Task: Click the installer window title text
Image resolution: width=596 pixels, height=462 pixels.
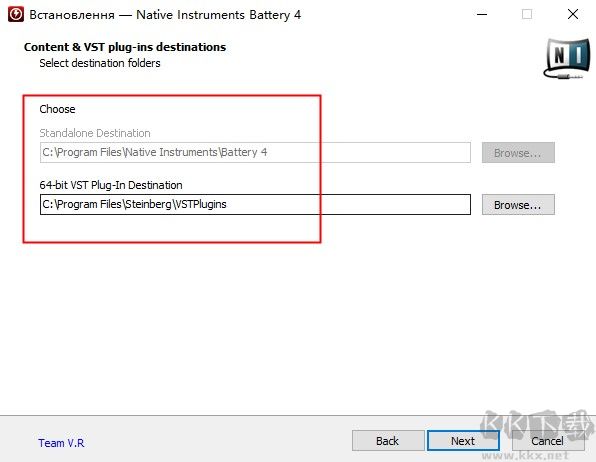Action: click(x=165, y=15)
